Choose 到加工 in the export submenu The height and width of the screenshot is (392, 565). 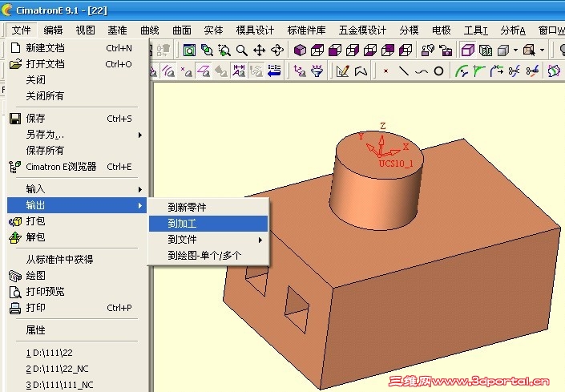208,224
